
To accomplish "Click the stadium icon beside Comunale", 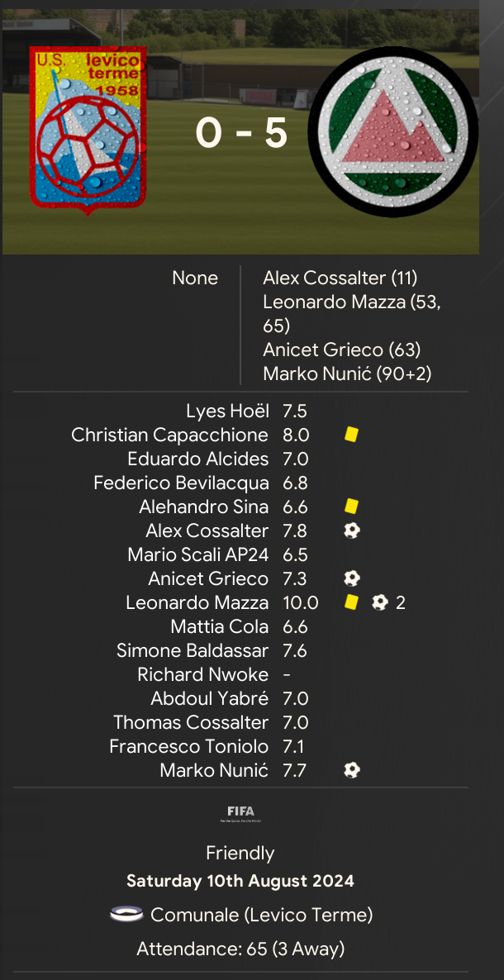I will point(127,915).
